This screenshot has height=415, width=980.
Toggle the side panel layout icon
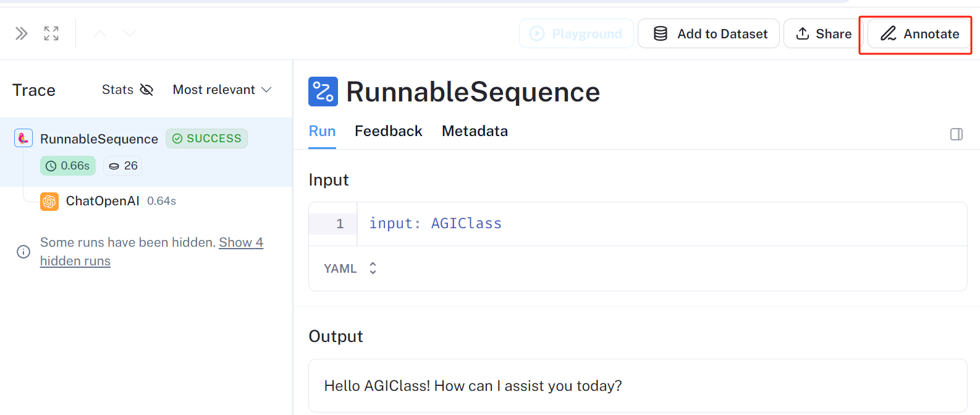point(957,134)
